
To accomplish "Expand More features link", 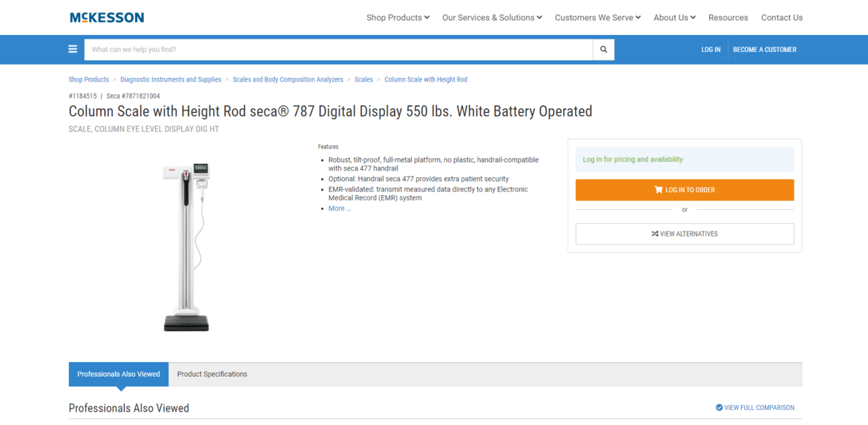I will point(339,208).
